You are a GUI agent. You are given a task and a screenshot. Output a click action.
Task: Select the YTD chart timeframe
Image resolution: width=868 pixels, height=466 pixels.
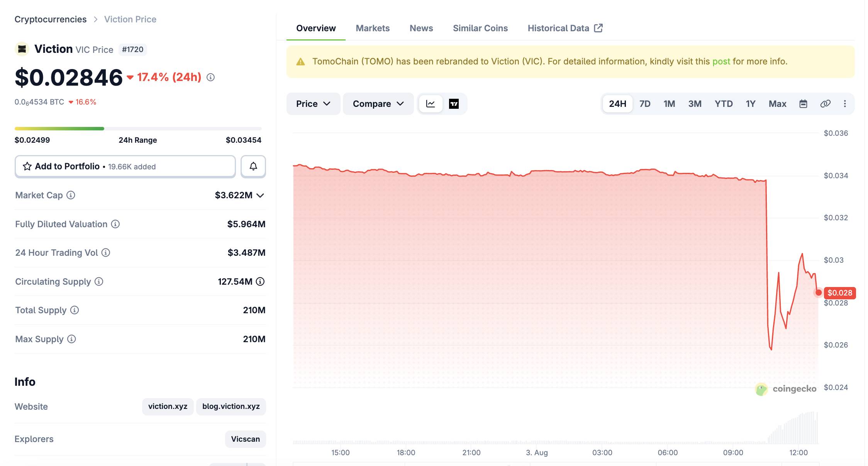(723, 103)
